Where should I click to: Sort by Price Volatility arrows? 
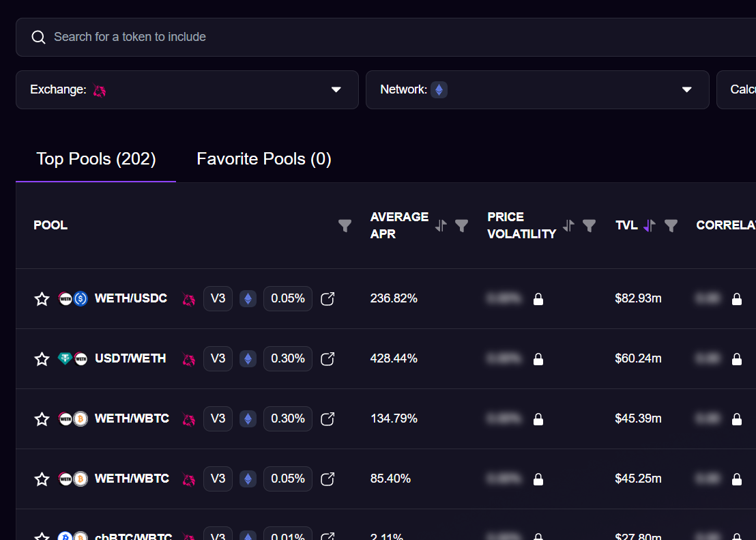pyautogui.click(x=569, y=225)
